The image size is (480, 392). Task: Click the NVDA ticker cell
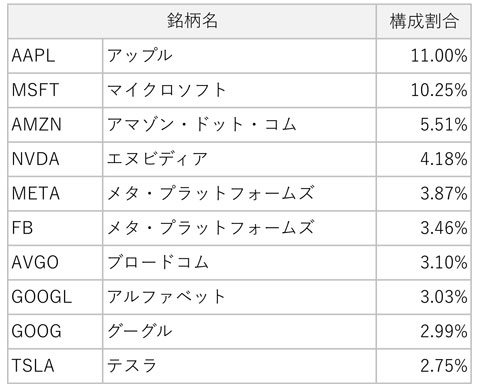pos(55,159)
